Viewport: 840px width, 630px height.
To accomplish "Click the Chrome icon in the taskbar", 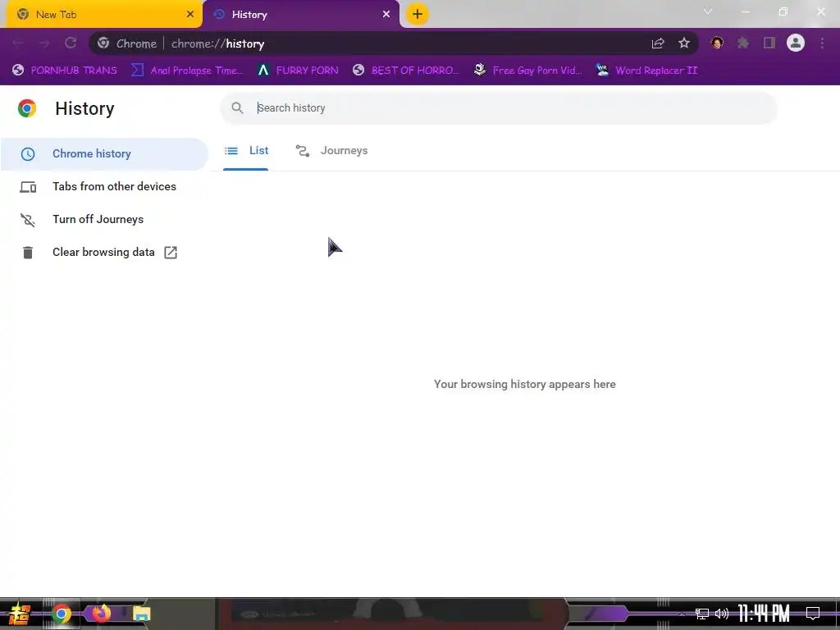I will point(61,614).
